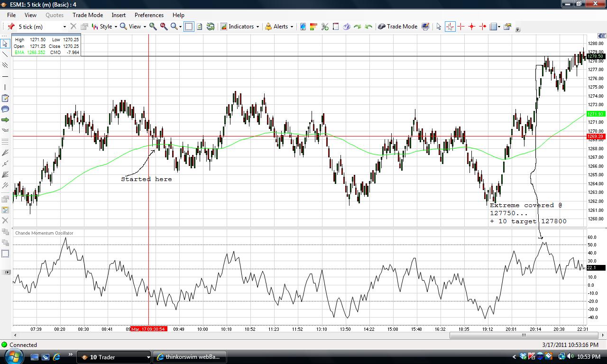The width and height of the screenshot is (607, 364).
Task: Select the plain red crosshair cursor
Action: coord(461,27)
